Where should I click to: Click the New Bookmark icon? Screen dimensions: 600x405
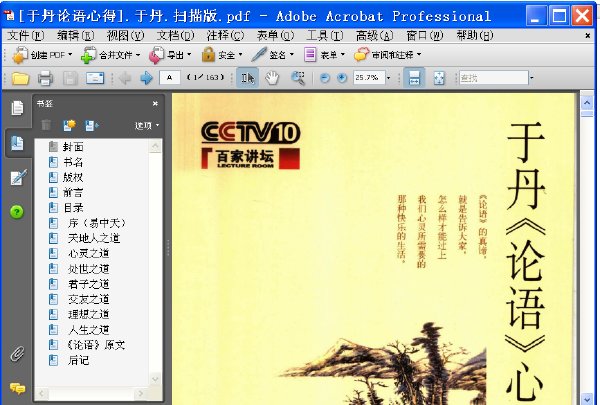(69, 125)
